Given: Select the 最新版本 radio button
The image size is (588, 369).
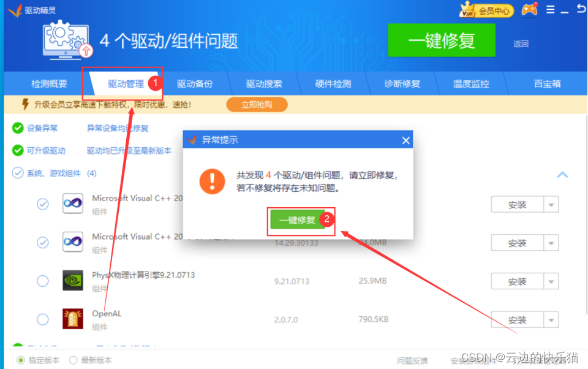Looking at the screenshot, I should click(x=73, y=360).
